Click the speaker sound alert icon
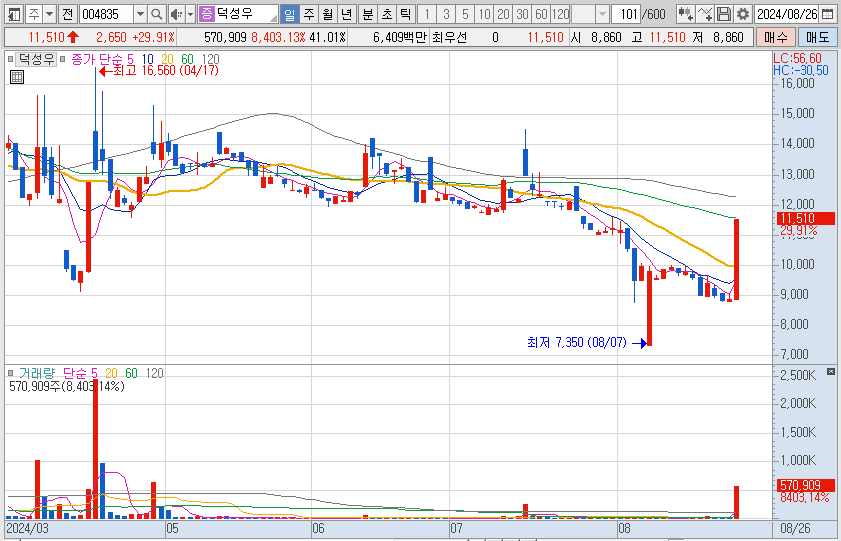This screenshot has height=541, width=841. pyautogui.click(x=175, y=14)
